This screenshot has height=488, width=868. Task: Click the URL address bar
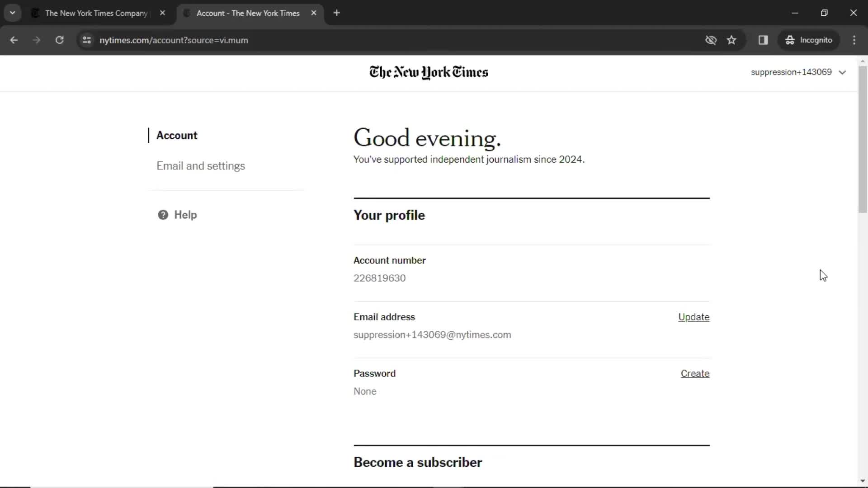coord(173,39)
